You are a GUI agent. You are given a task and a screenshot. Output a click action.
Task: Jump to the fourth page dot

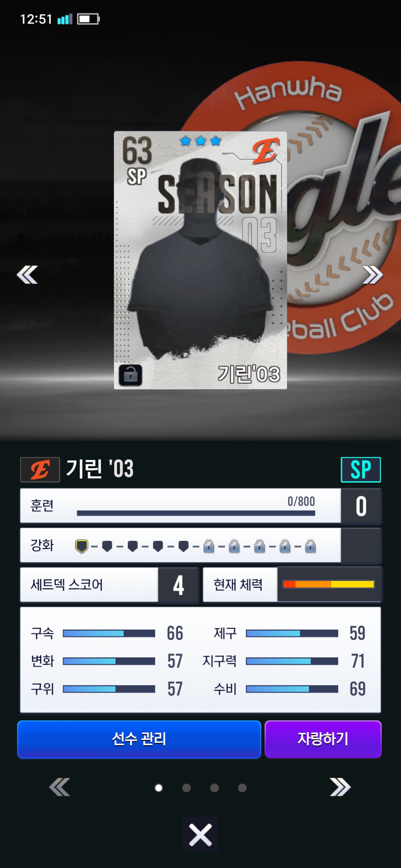pyautogui.click(x=242, y=788)
